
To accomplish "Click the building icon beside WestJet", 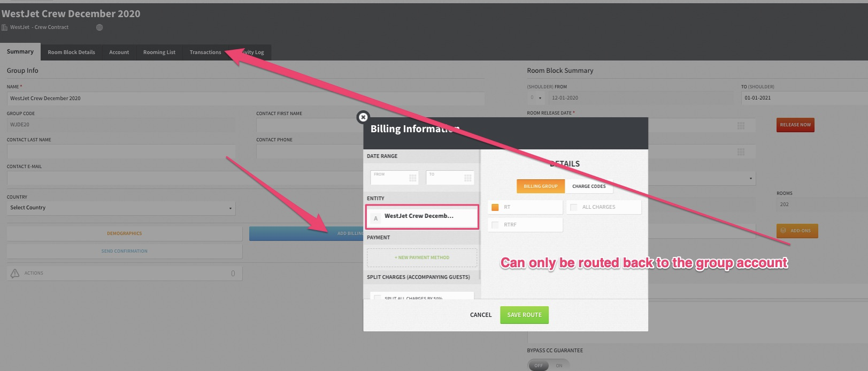I will click(5, 27).
